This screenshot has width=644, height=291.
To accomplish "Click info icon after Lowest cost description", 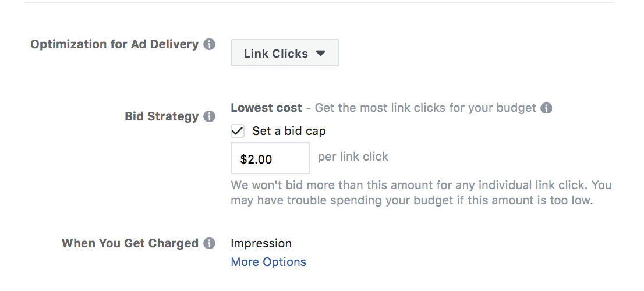I will (546, 108).
